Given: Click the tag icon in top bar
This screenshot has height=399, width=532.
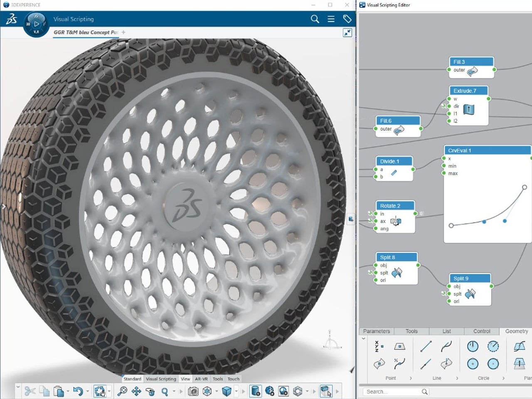Looking at the screenshot, I should coord(347,19).
